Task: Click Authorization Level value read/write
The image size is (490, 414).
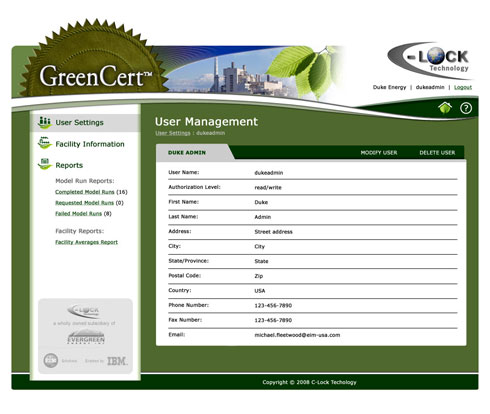Action: (x=268, y=188)
